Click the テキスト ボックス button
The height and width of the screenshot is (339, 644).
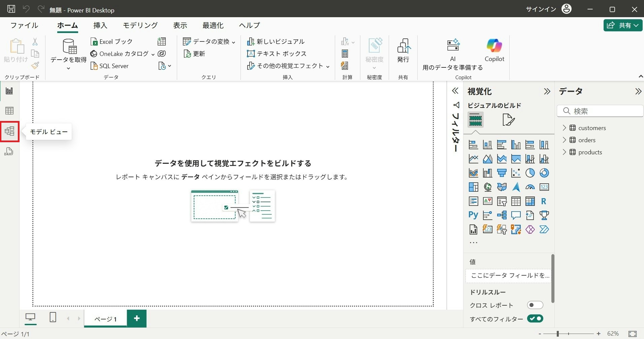(x=277, y=54)
